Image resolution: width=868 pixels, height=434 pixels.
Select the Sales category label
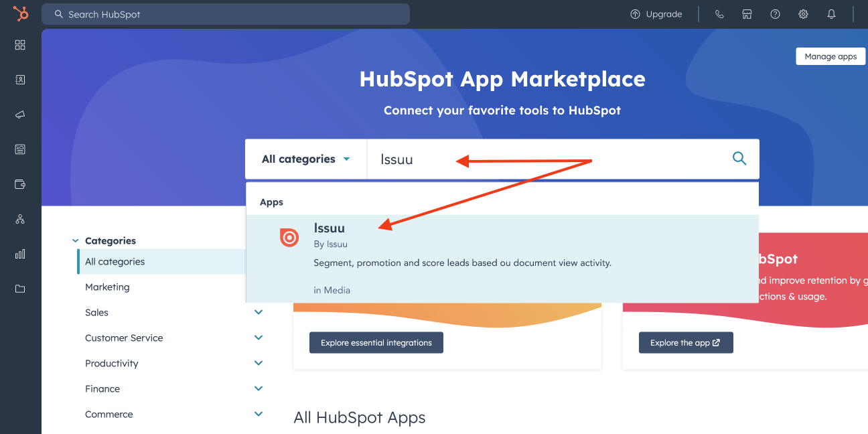96,313
